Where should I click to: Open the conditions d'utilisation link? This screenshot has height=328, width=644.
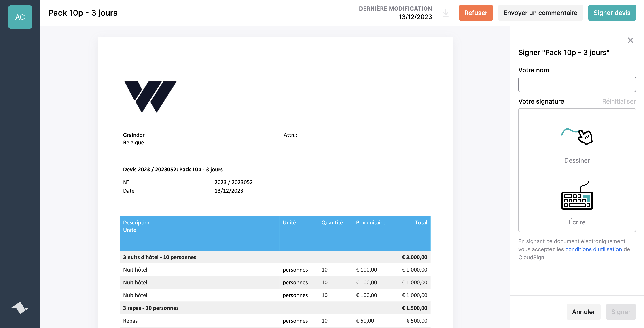(593, 249)
